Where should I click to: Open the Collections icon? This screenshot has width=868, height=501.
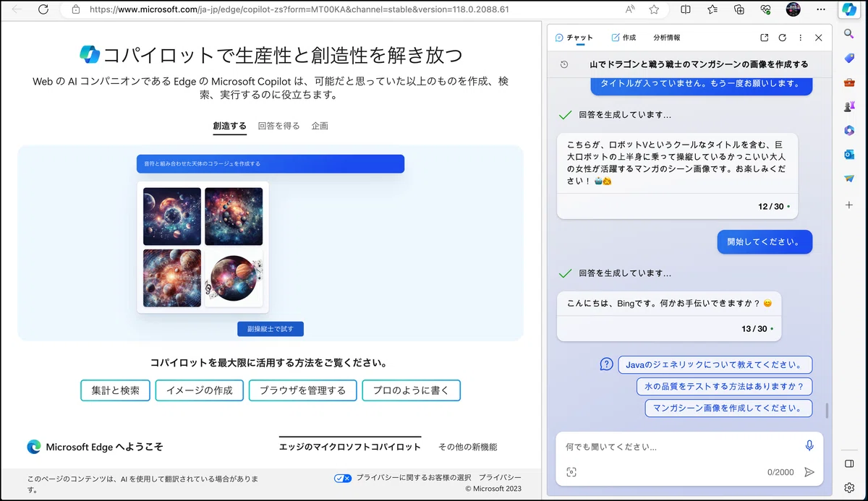tap(739, 9)
